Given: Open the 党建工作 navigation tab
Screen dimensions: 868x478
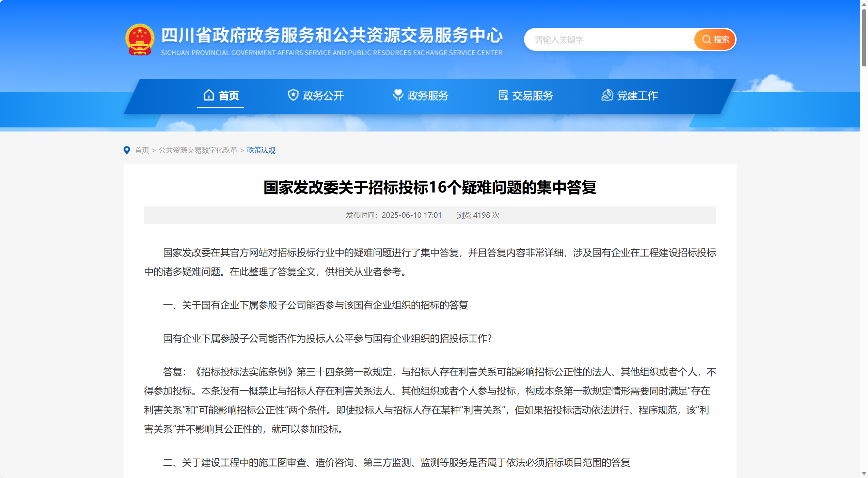Looking at the screenshot, I should tap(630, 96).
